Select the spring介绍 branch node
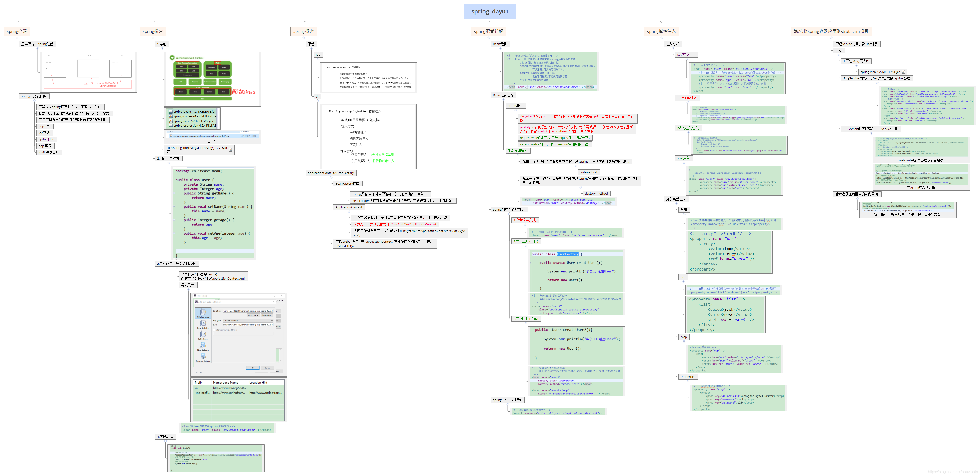Screen dimensions: 980x476 [x=17, y=31]
